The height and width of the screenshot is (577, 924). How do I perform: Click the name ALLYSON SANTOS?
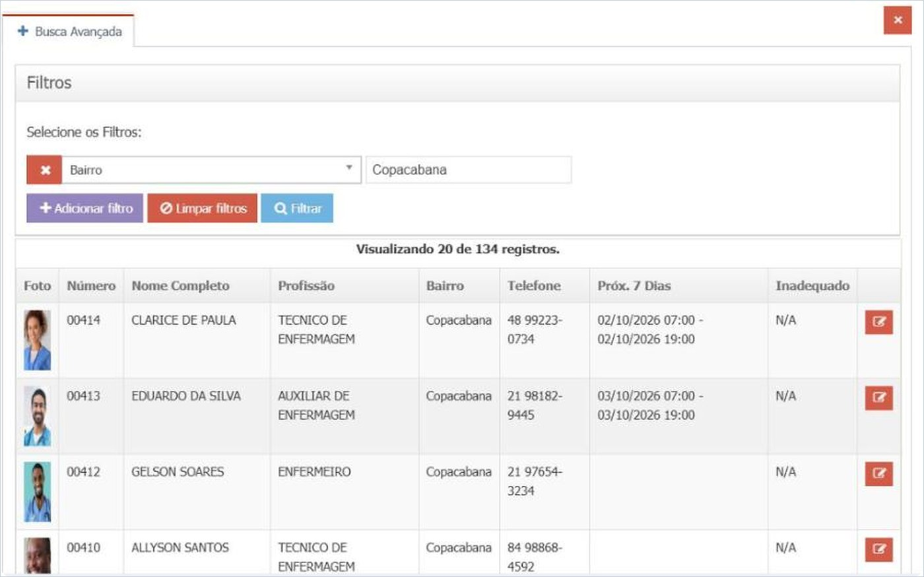(x=180, y=548)
